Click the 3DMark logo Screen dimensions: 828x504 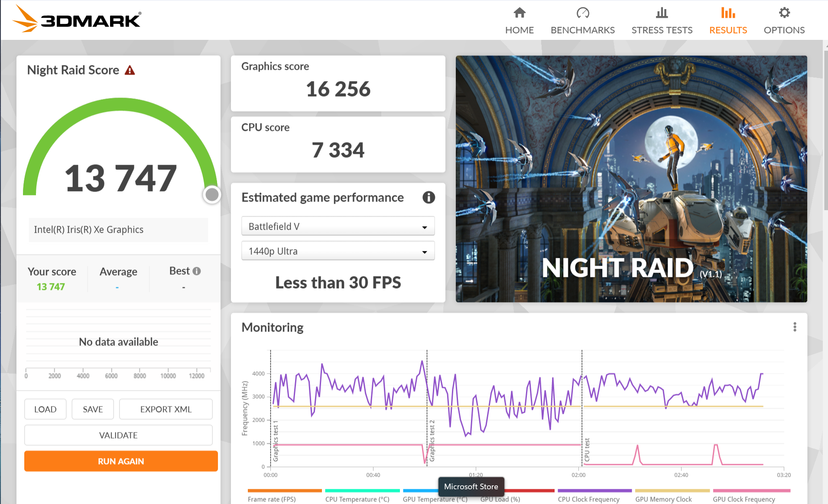77,20
